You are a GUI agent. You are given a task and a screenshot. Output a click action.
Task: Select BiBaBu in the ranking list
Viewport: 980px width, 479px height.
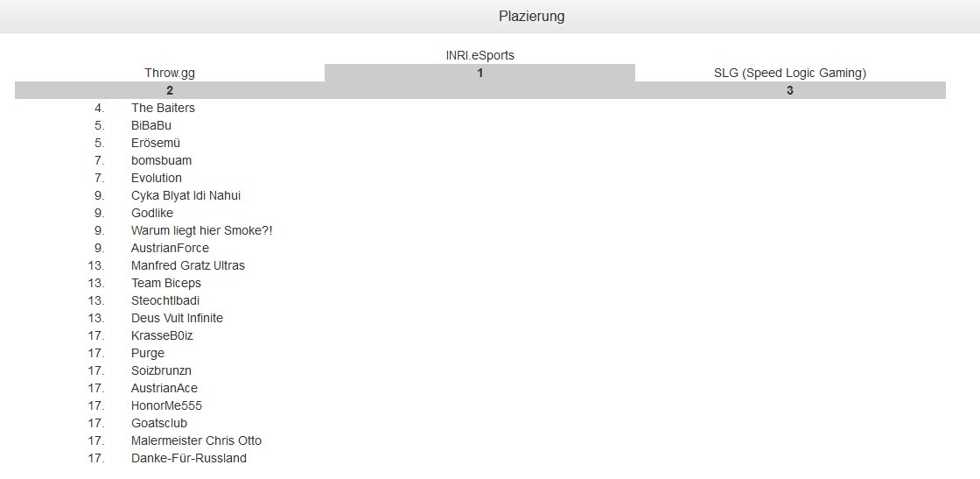[151, 125]
